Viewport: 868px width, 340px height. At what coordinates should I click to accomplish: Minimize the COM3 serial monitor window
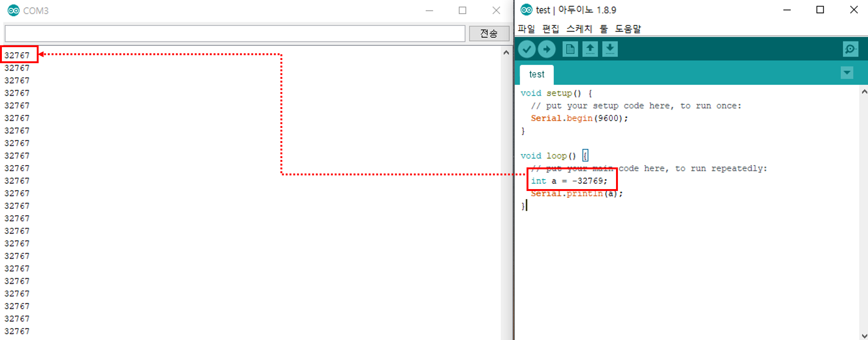[x=429, y=10]
